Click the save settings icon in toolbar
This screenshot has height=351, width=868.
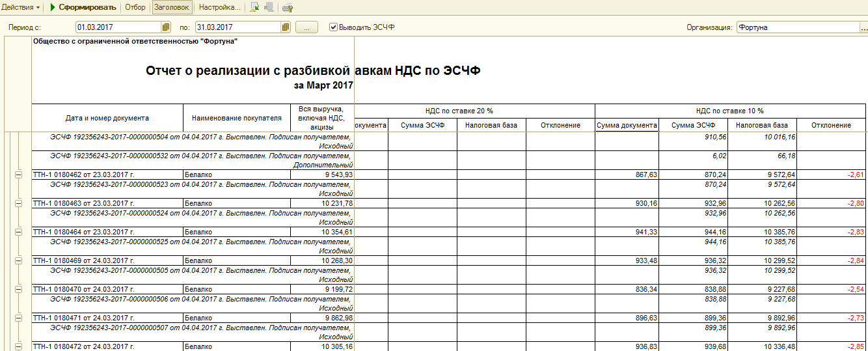tap(254, 8)
